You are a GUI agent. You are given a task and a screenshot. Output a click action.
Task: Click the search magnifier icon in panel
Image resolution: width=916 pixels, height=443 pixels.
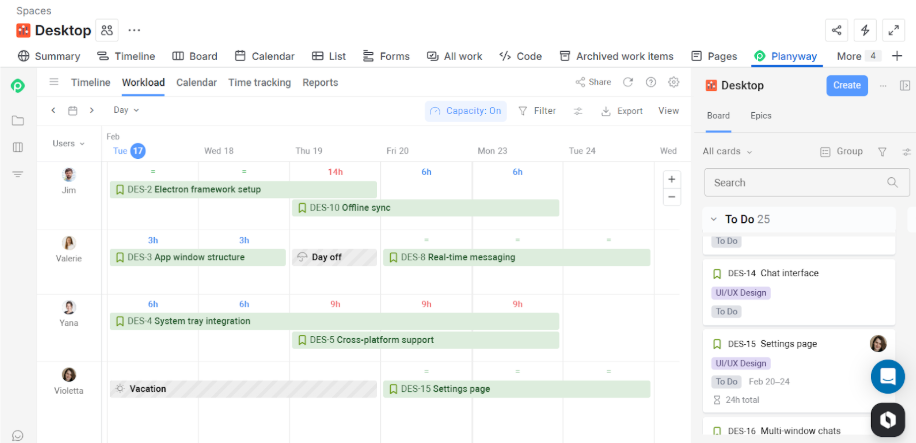tap(892, 182)
